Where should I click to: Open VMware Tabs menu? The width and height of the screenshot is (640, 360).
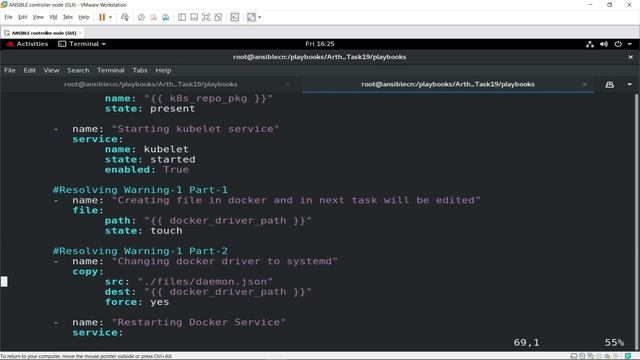68,17
